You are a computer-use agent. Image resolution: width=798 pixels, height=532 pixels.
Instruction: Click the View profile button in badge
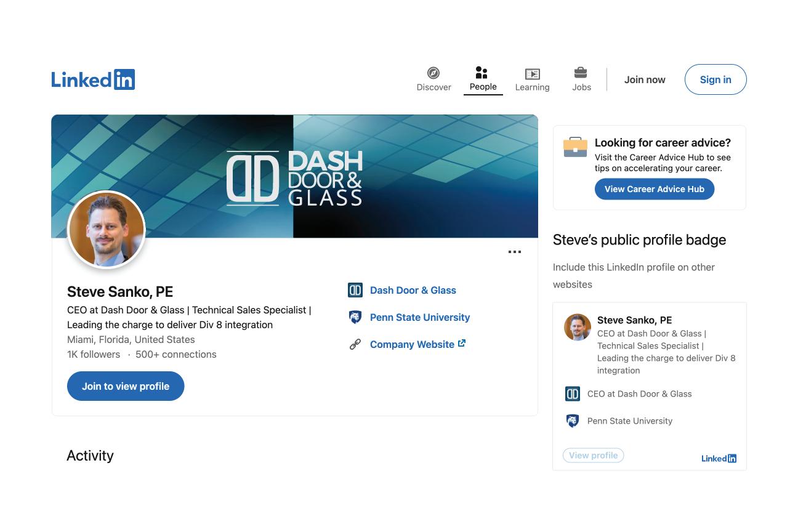pos(594,455)
